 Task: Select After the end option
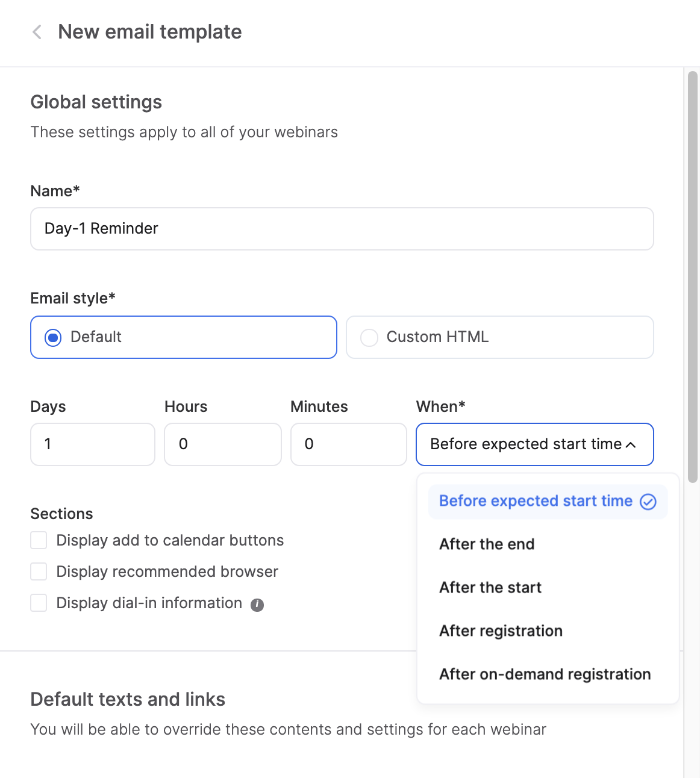(486, 544)
